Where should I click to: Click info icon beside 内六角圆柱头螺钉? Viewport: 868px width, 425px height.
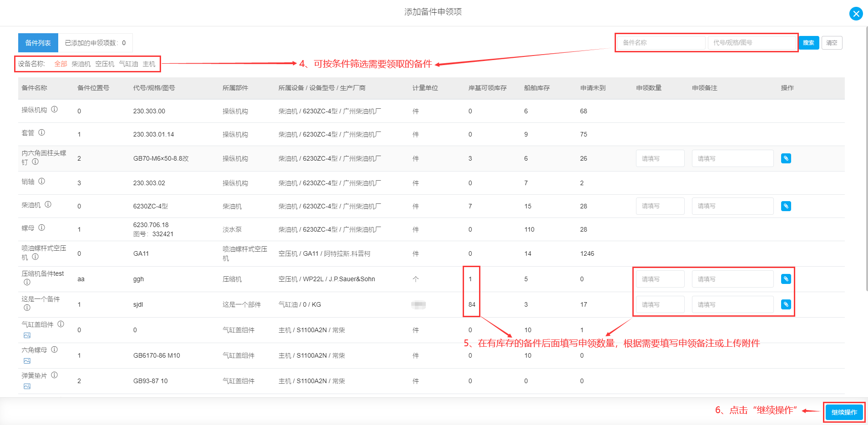[35, 162]
